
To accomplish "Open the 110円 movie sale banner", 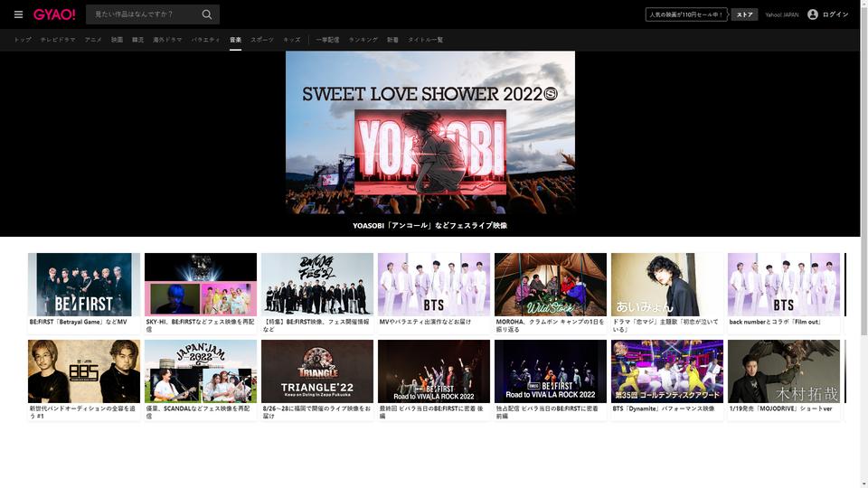I will (686, 14).
